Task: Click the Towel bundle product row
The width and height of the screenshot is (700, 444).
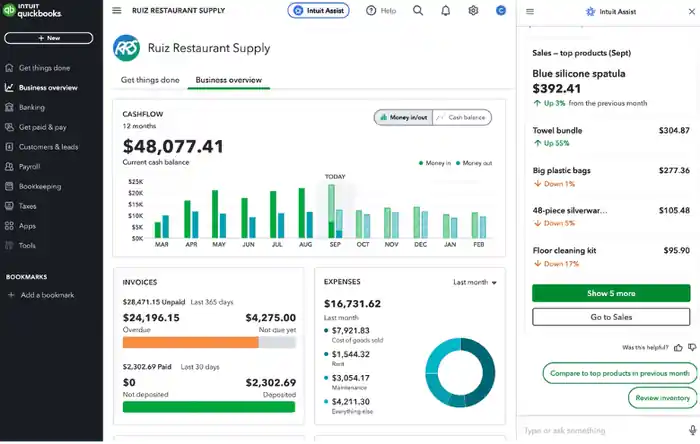Action: pyautogui.click(x=611, y=137)
